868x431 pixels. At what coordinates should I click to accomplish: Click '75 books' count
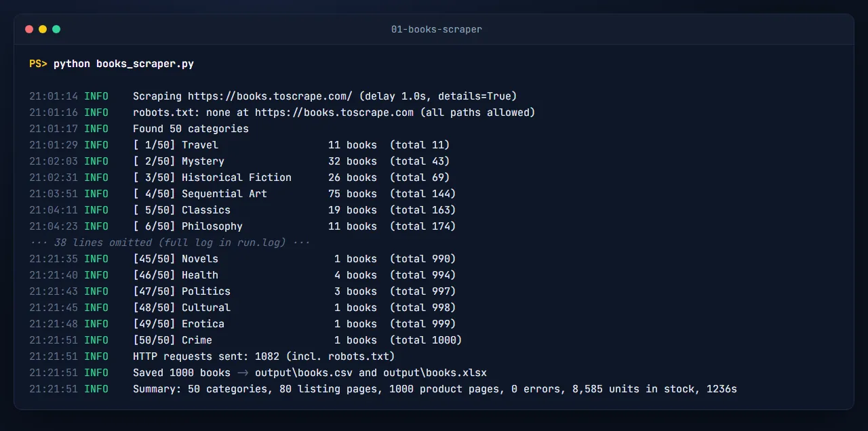pyautogui.click(x=353, y=194)
